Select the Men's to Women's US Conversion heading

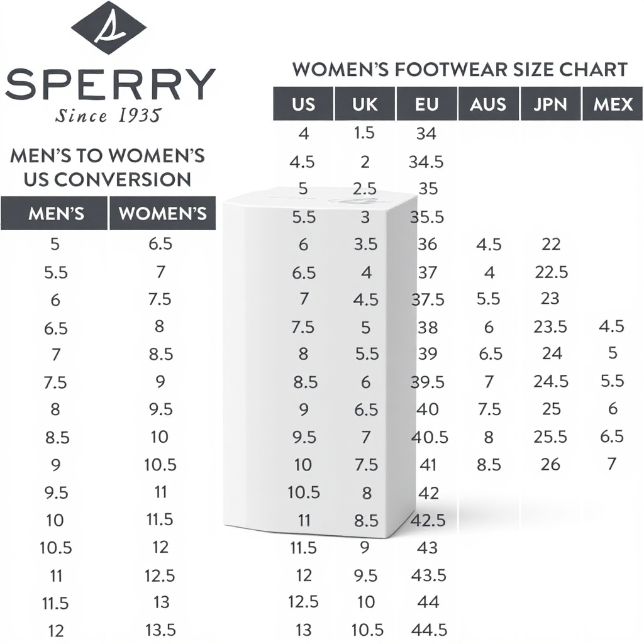(108, 167)
